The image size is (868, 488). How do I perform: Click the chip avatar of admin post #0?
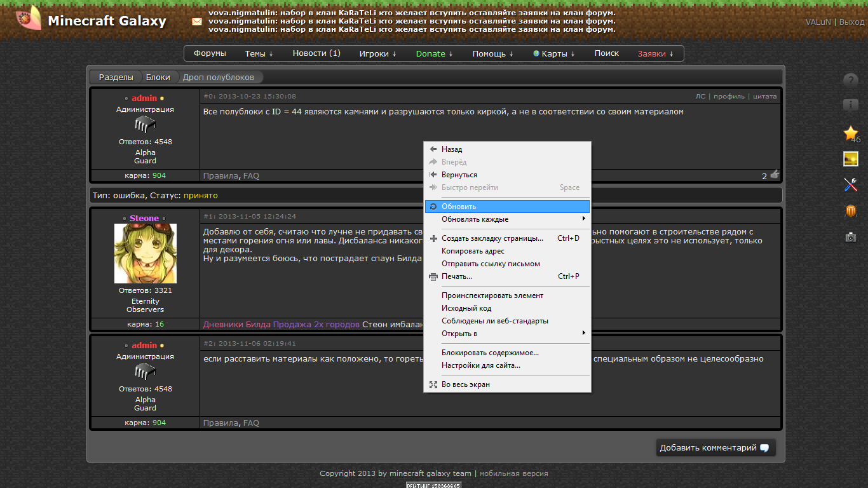click(145, 125)
